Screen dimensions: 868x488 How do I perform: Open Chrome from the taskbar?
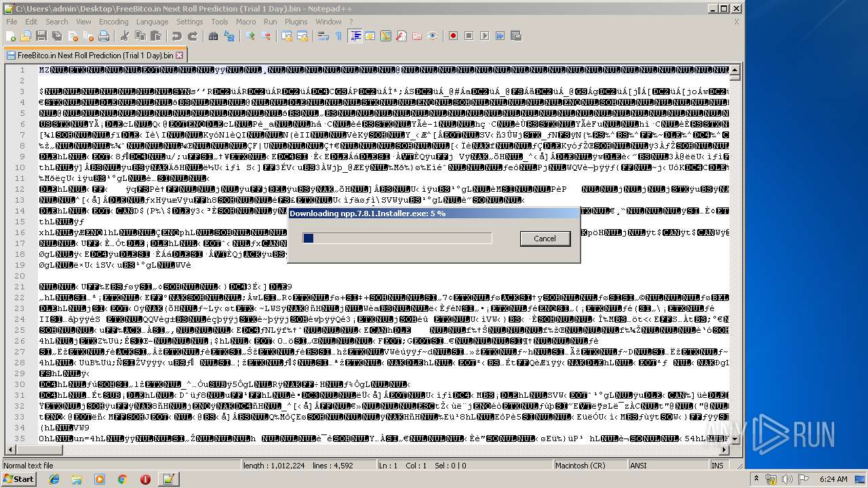pos(122,479)
